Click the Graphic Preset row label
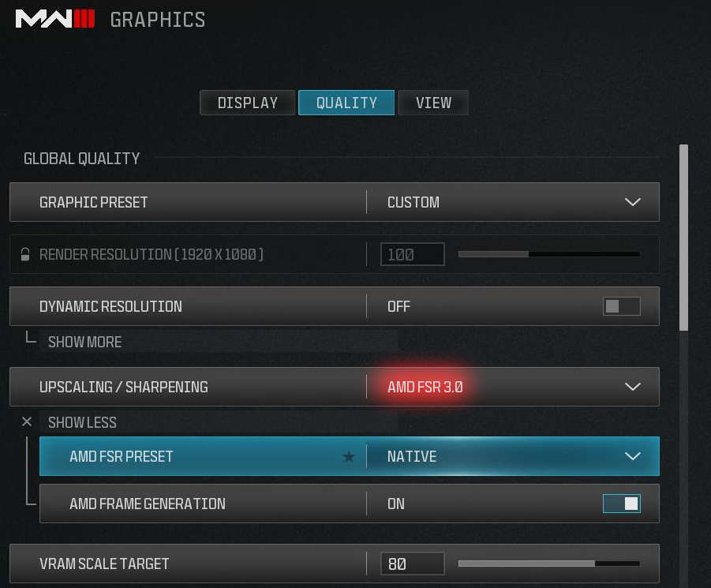Viewport: 711px width, 588px height. point(93,202)
